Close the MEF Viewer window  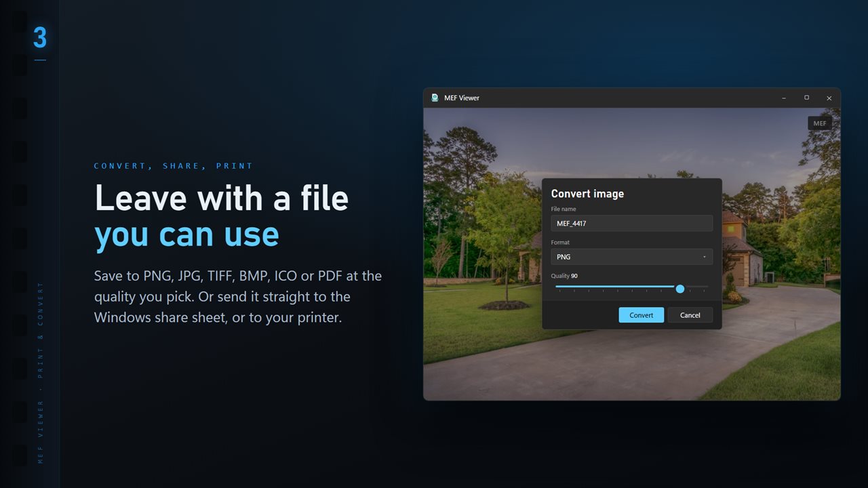tap(829, 98)
